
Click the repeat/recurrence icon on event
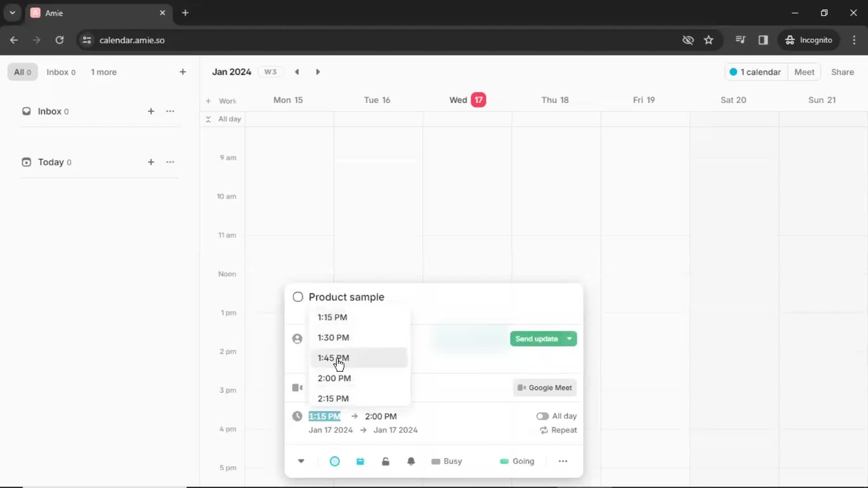[543, 430]
